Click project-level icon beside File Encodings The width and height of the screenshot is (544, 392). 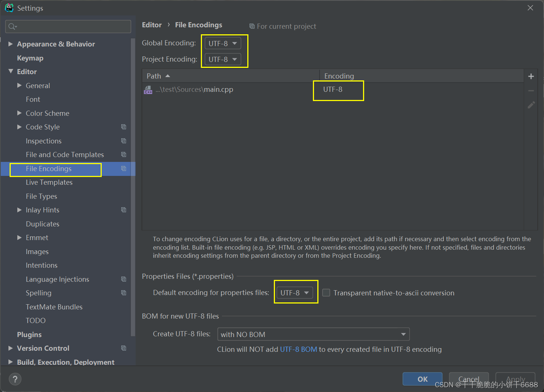tap(123, 169)
